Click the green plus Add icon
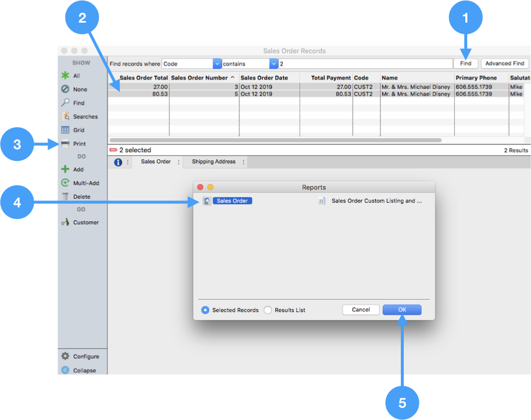The image size is (531, 420). tap(66, 170)
